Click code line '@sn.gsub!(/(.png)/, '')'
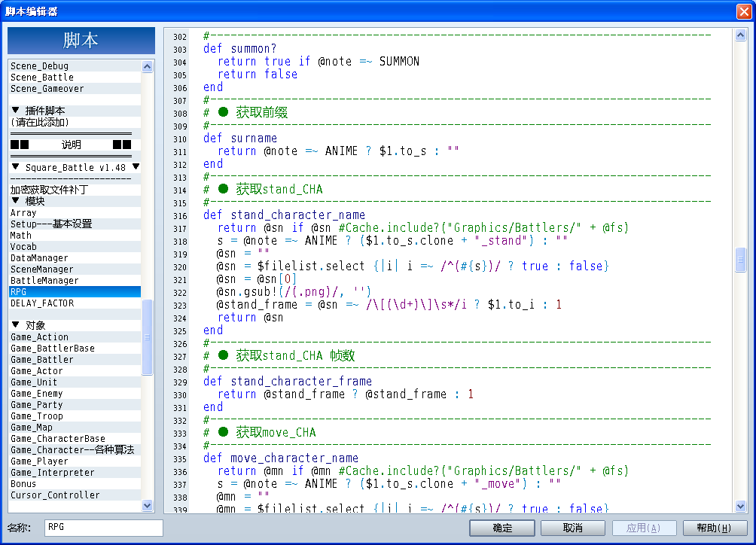 [x=294, y=291]
